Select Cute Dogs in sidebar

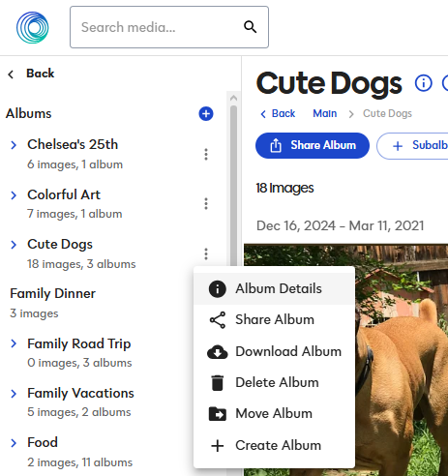(60, 244)
